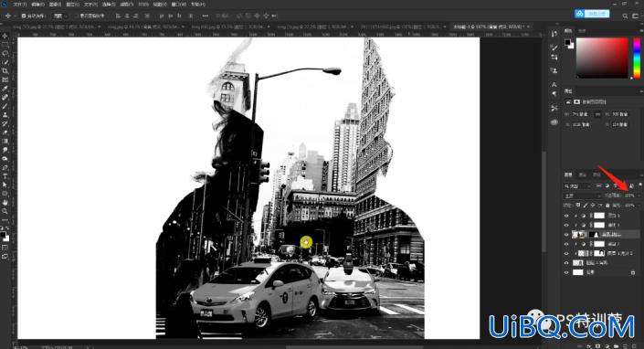Select the Horizontal Type tool
644x349 pixels.
pos(5,176)
